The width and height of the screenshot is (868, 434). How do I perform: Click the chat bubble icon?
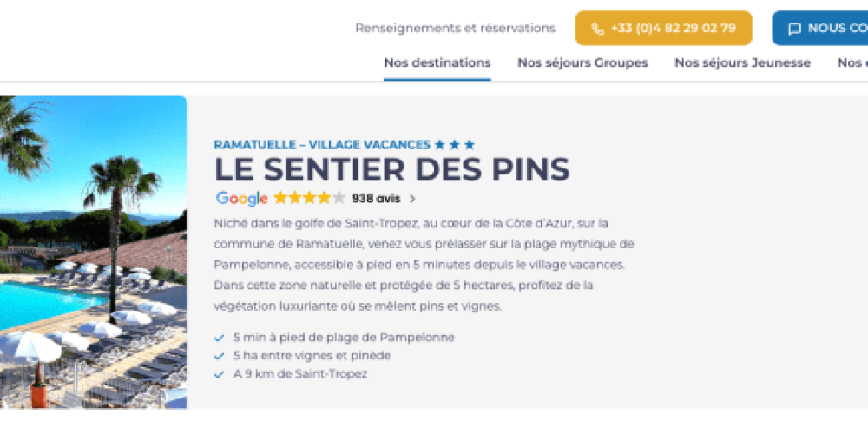click(794, 29)
